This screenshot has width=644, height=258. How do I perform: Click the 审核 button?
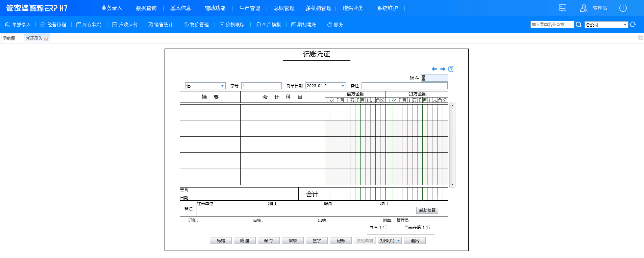(293, 241)
